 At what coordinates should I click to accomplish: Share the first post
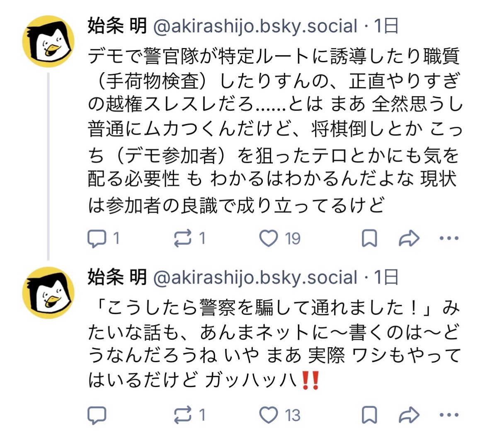[409, 238]
